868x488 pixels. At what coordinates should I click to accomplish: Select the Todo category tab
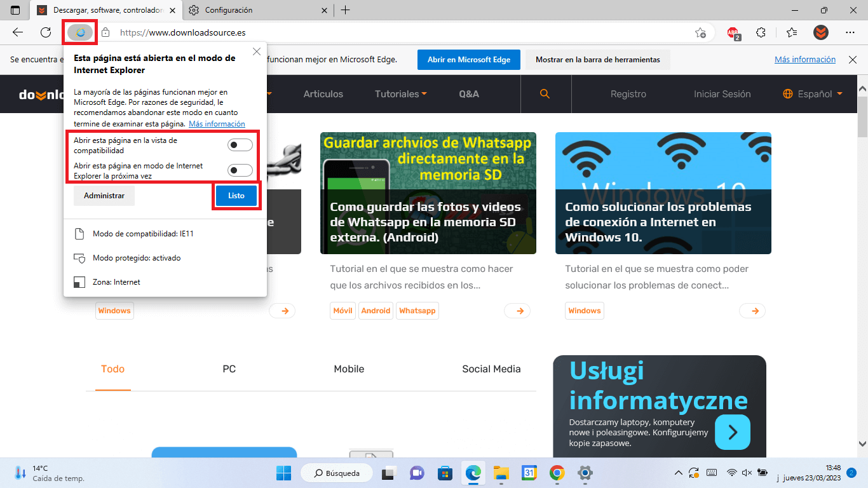[x=112, y=369]
